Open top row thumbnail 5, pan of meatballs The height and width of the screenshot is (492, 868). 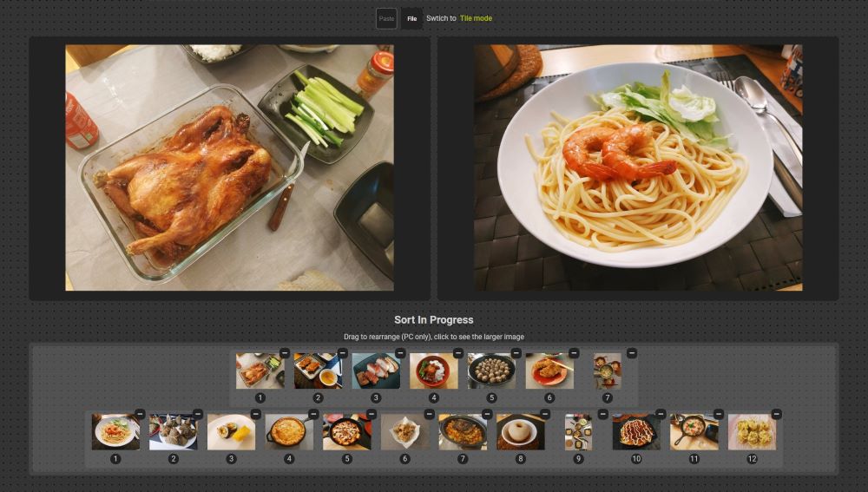pos(491,371)
